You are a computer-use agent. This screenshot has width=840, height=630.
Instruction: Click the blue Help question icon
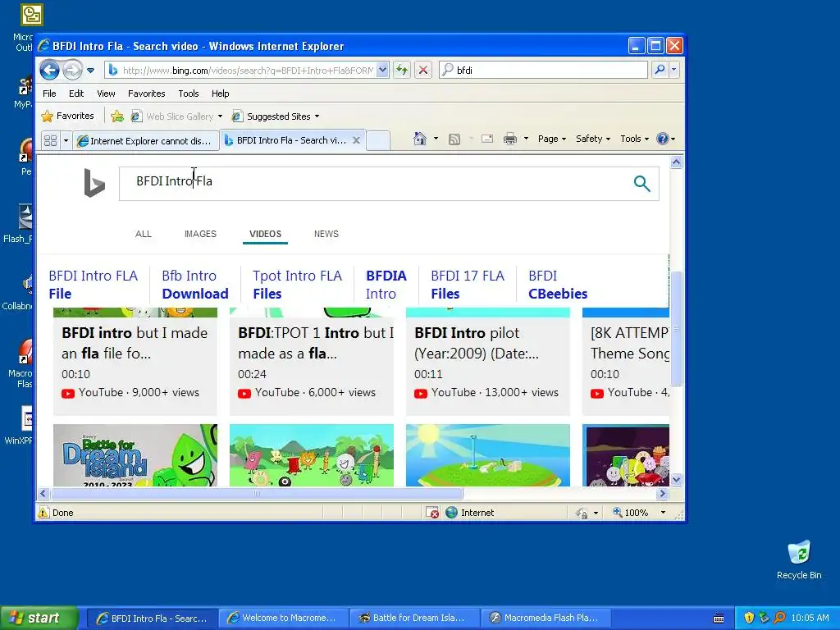pyautogui.click(x=663, y=139)
